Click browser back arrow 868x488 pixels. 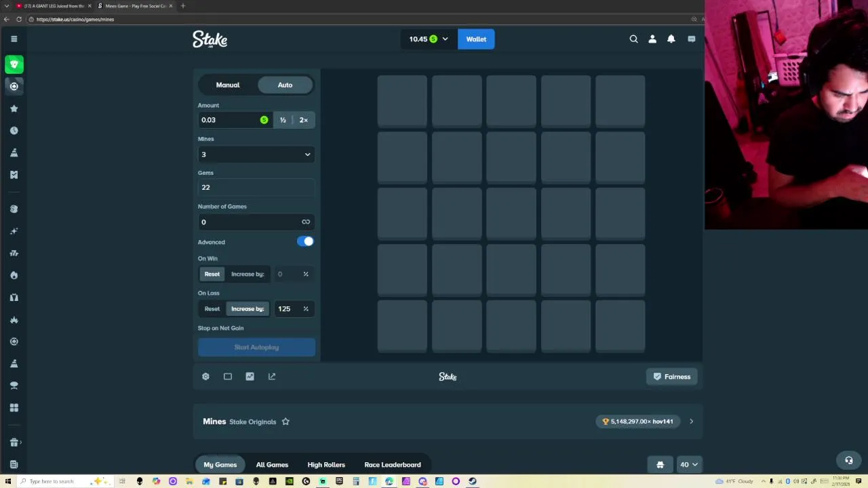tap(6, 19)
